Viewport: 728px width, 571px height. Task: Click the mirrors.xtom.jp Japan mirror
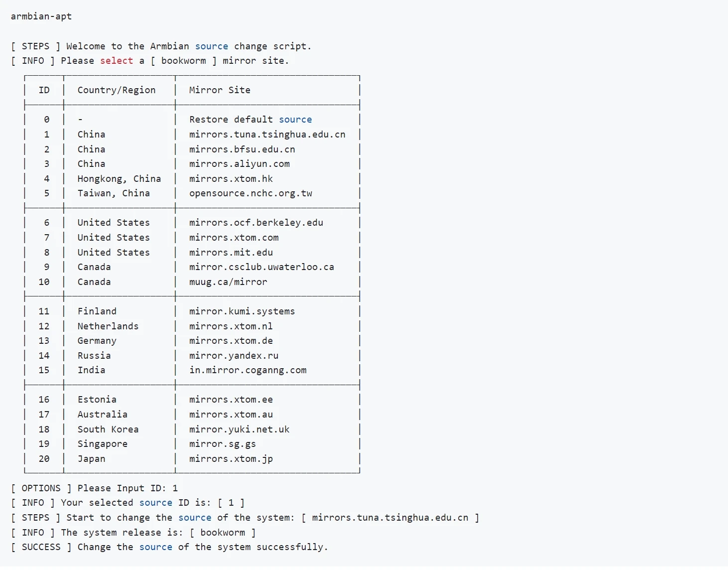click(231, 459)
